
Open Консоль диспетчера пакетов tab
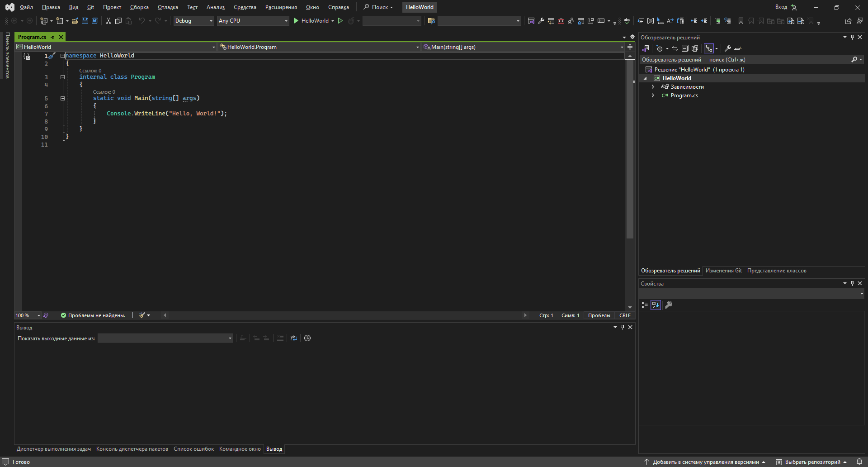(x=132, y=449)
